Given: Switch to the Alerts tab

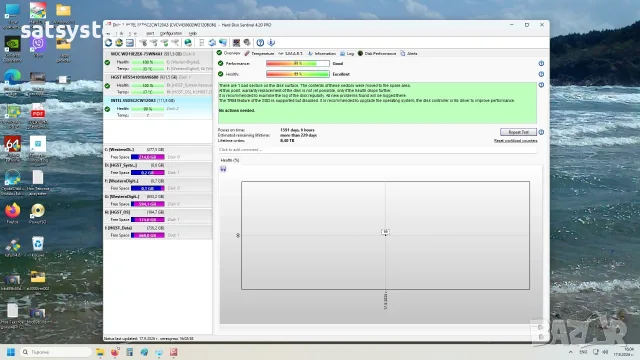Looking at the screenshot, I should 409,53.
